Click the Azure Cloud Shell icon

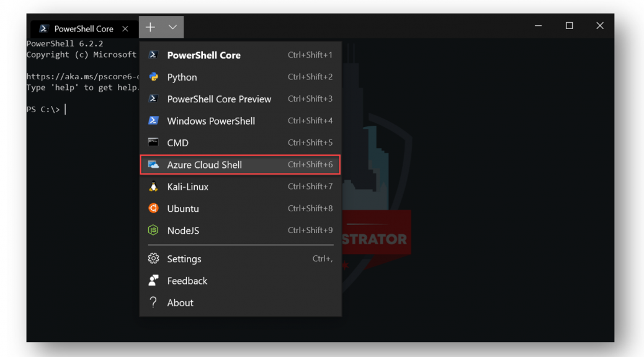[x=153, y=164]
